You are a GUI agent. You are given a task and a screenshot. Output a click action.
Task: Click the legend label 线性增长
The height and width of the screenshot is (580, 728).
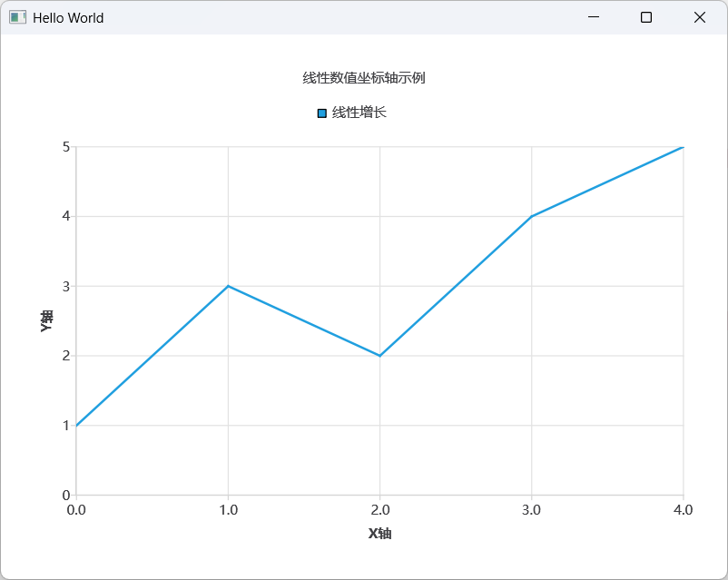359,113
